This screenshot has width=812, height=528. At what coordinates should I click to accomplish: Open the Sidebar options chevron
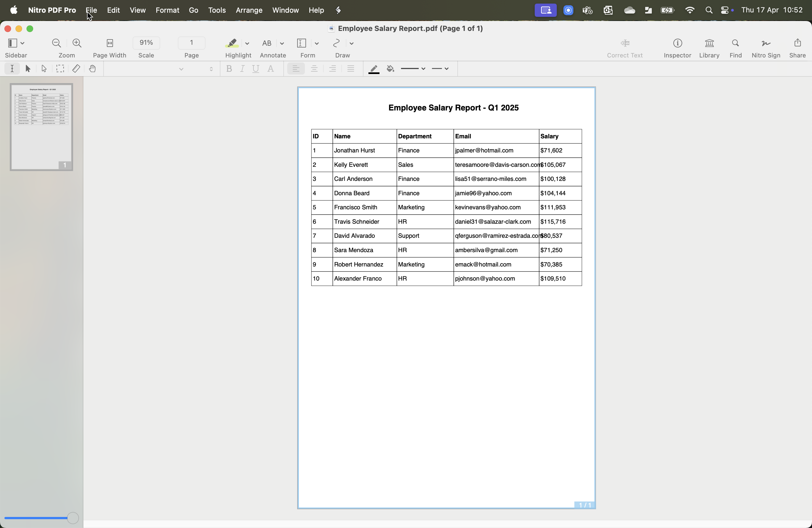pos(23,43)
